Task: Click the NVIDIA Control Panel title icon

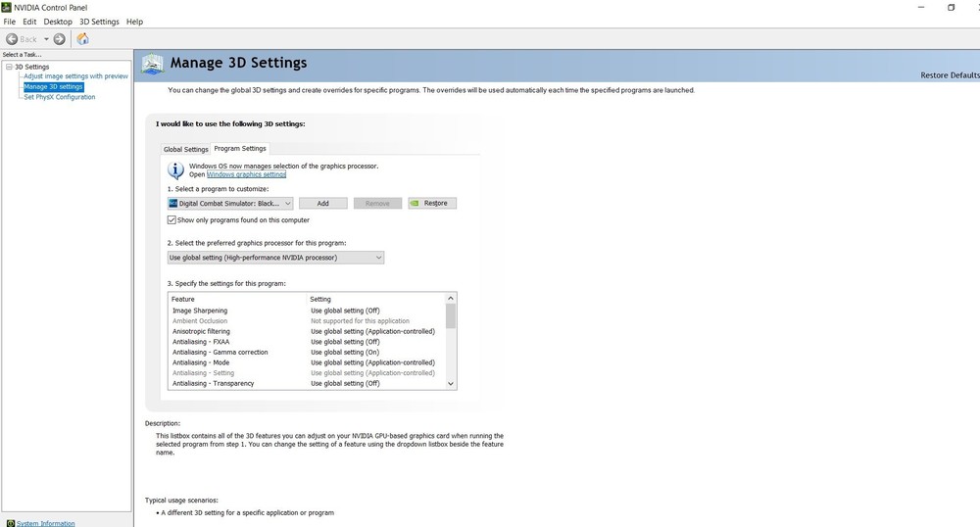Action: click(x=6, y=8)
